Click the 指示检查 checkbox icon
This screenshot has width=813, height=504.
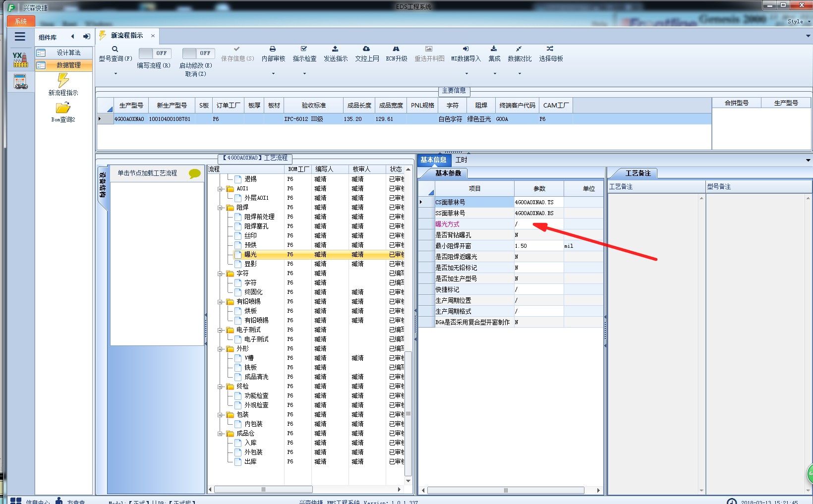304,49
